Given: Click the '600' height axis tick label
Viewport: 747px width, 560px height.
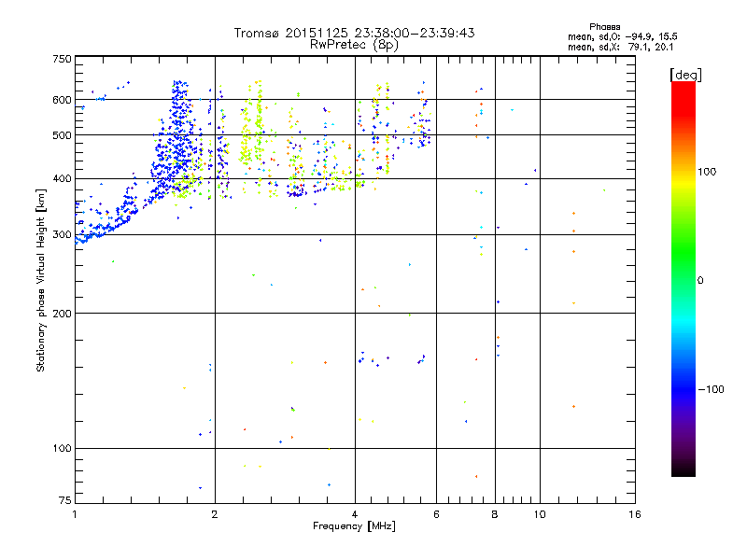Looking at the screenshot, I should tap(62, 100).
